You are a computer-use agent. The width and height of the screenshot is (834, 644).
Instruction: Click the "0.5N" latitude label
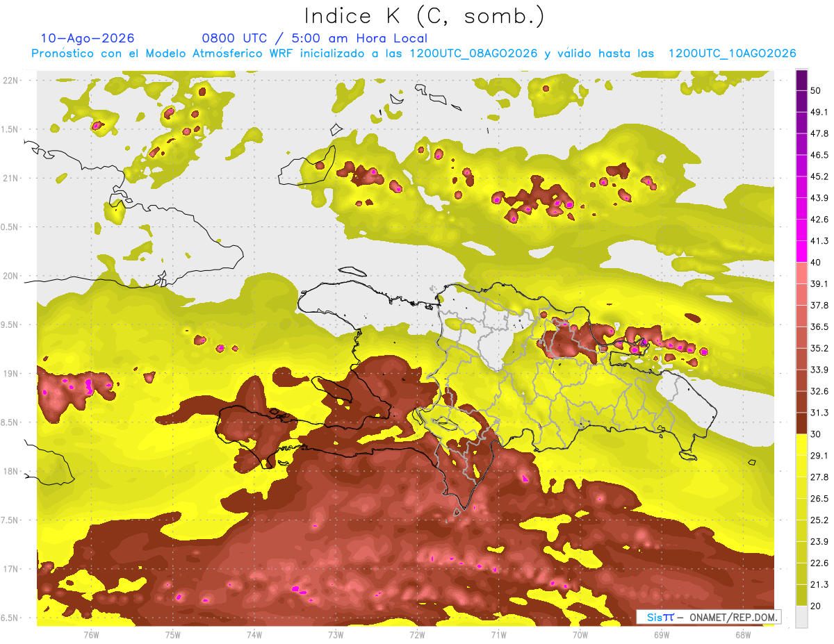[10, 227]
